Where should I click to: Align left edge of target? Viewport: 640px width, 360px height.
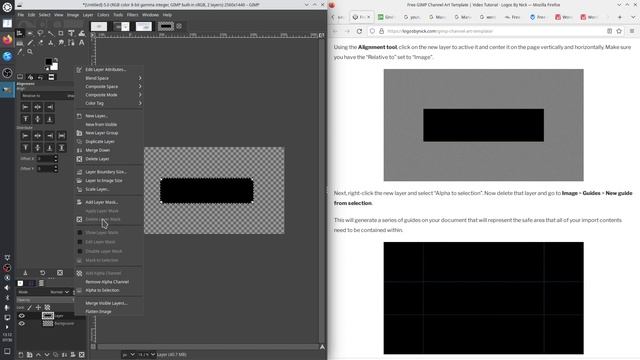click(x=25, y=107)
